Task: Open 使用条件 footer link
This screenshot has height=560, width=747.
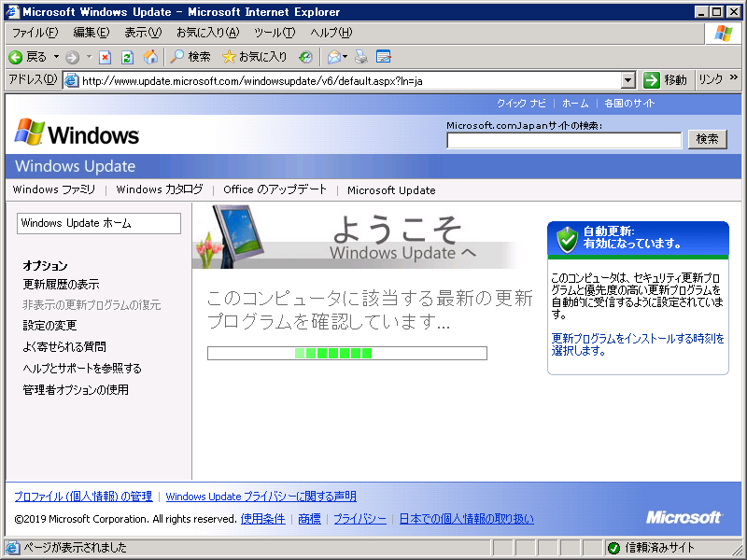Action: [x=263, y=519]
